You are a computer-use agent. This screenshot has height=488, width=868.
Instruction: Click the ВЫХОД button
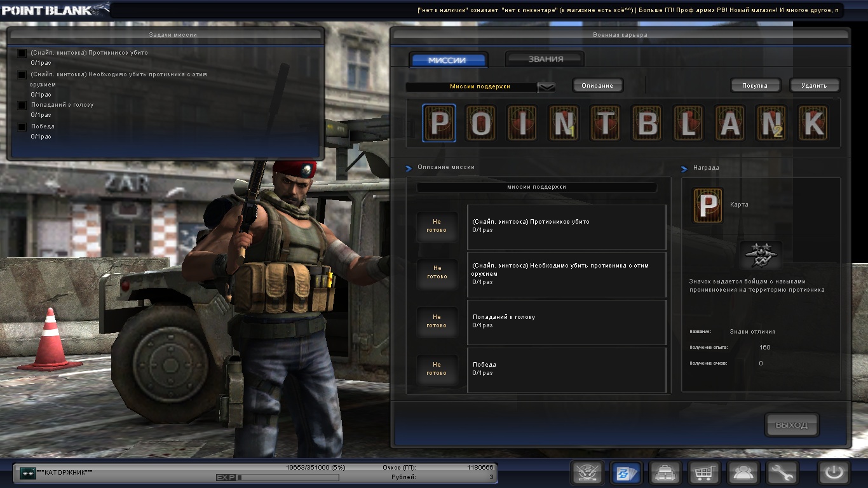(792, 425)
